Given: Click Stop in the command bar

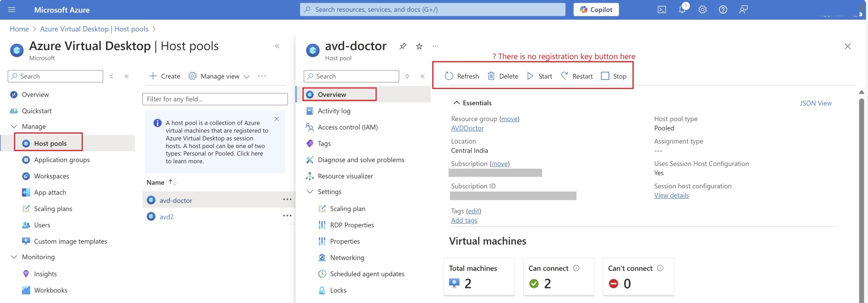Looking at the screenshot, I should pos(613,76).
